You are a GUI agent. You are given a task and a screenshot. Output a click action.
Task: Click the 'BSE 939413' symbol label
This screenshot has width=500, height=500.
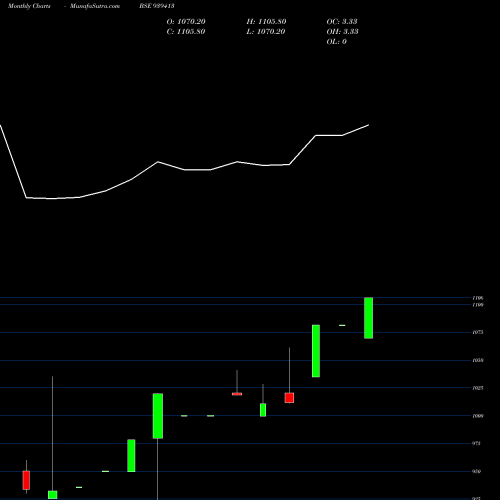[157, 6]
